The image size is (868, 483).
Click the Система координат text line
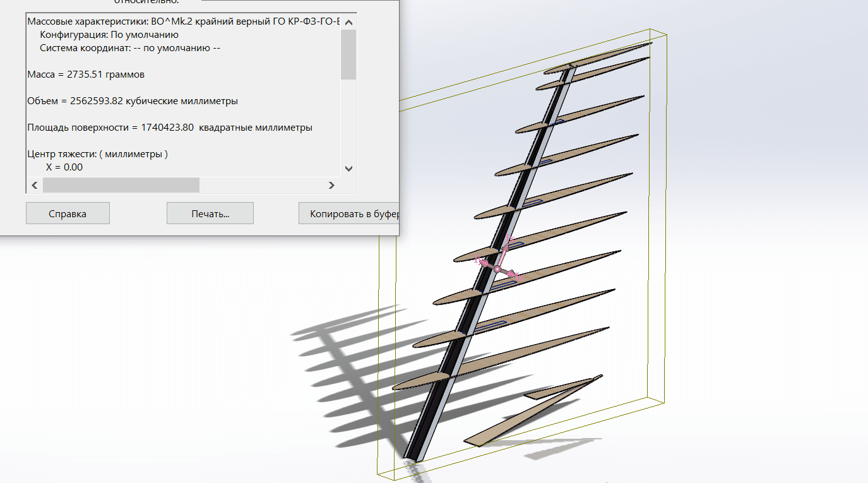tap(129, 48)
